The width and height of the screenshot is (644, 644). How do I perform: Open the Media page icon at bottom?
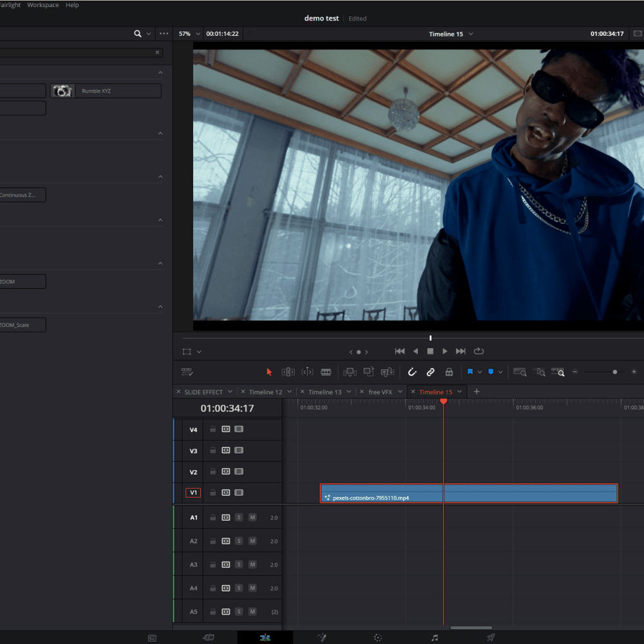point(153,638)
